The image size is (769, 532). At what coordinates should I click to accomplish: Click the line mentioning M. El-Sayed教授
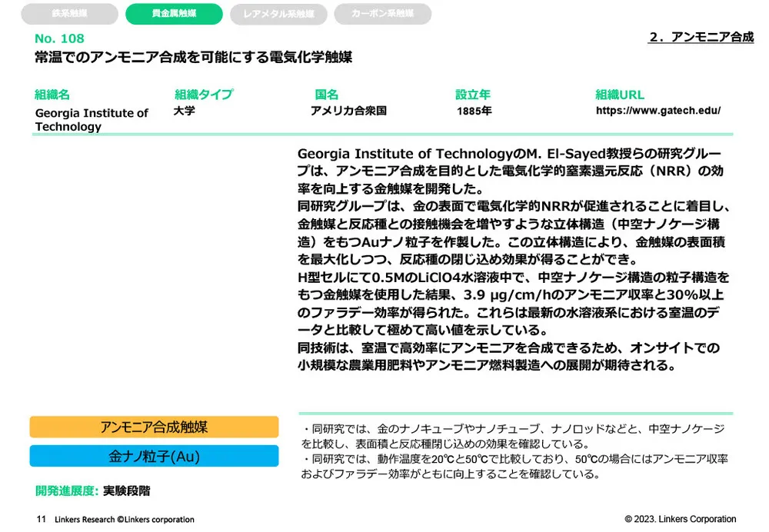[509, 154]
